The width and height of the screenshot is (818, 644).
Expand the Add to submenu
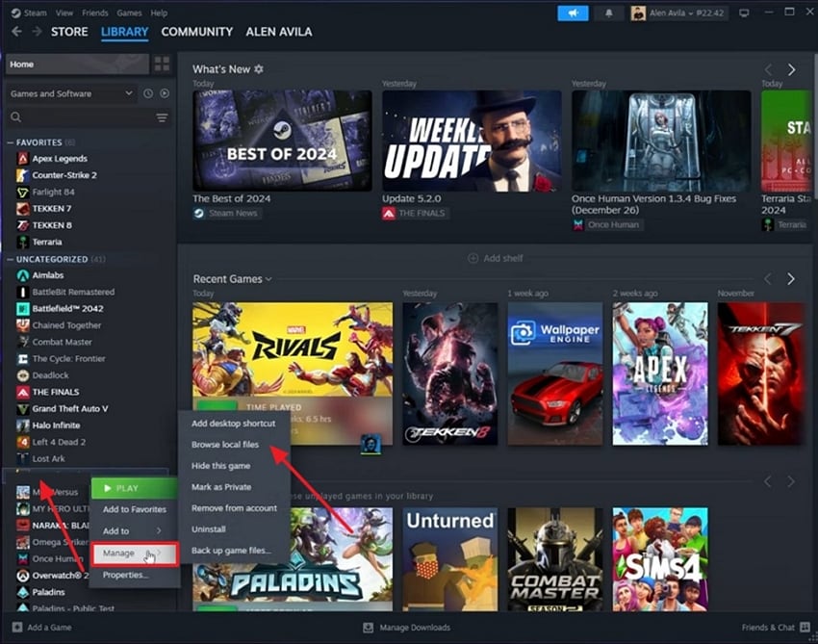click(135, 530)
